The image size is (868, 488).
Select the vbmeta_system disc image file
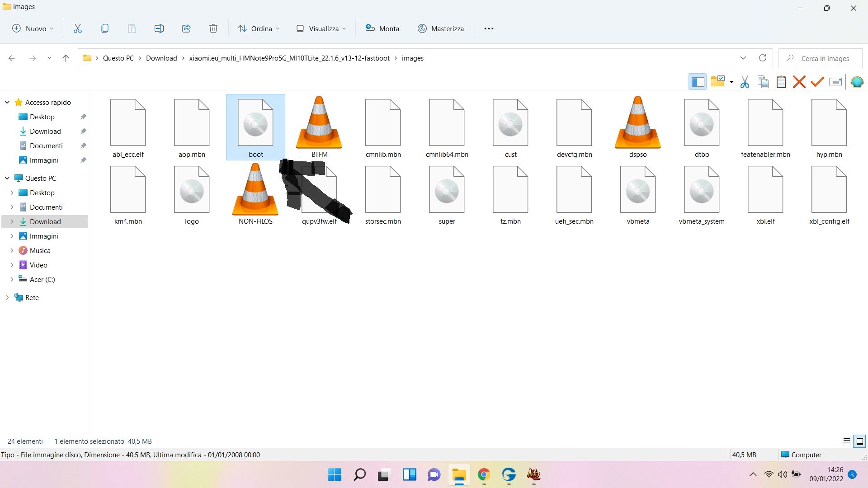pyautogui.click(x=702, y=194)
